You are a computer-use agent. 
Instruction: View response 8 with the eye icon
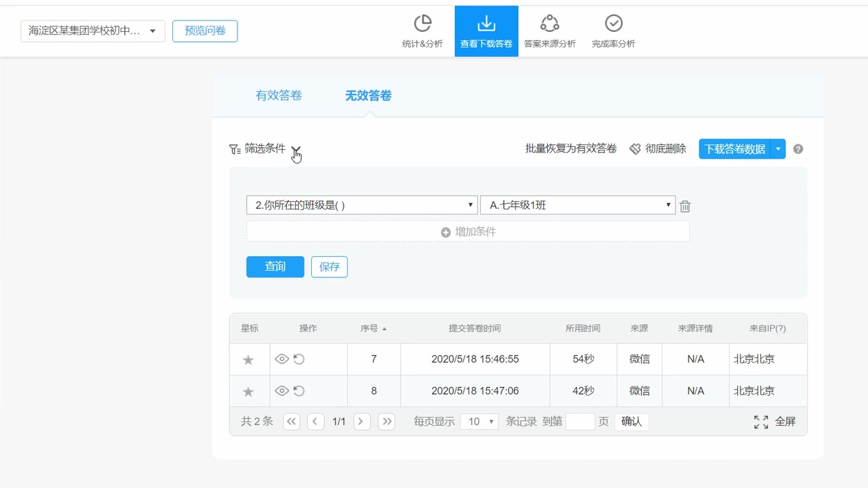point(282,391)
